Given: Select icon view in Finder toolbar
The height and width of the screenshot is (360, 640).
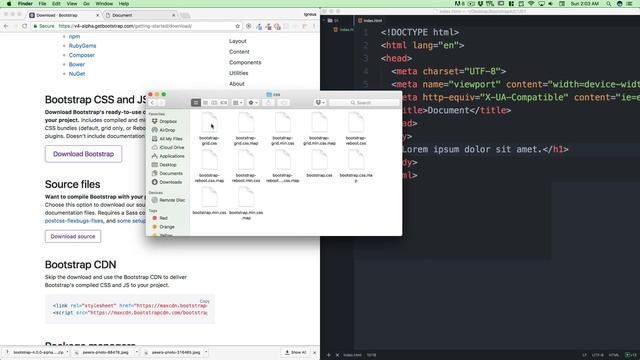Looking at the screenshot, I should tap(196, 102).
